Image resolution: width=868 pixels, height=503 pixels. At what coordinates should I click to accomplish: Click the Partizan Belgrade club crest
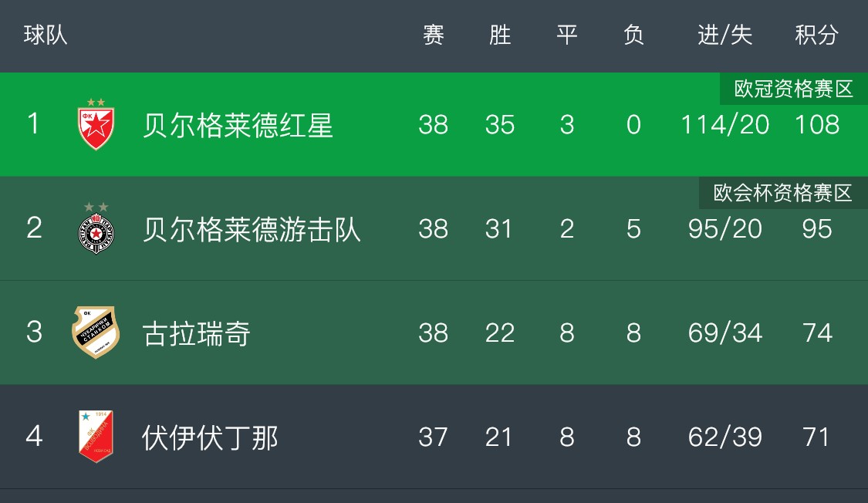(x=96, y=228)
